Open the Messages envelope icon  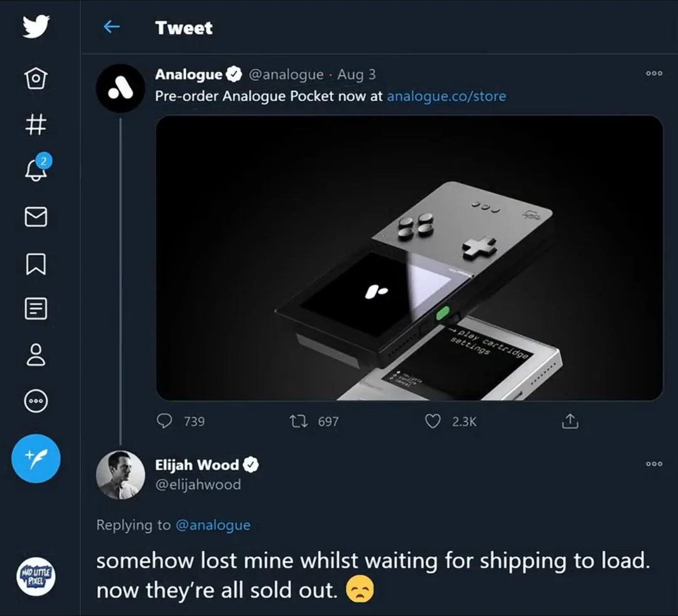point(36,217)
